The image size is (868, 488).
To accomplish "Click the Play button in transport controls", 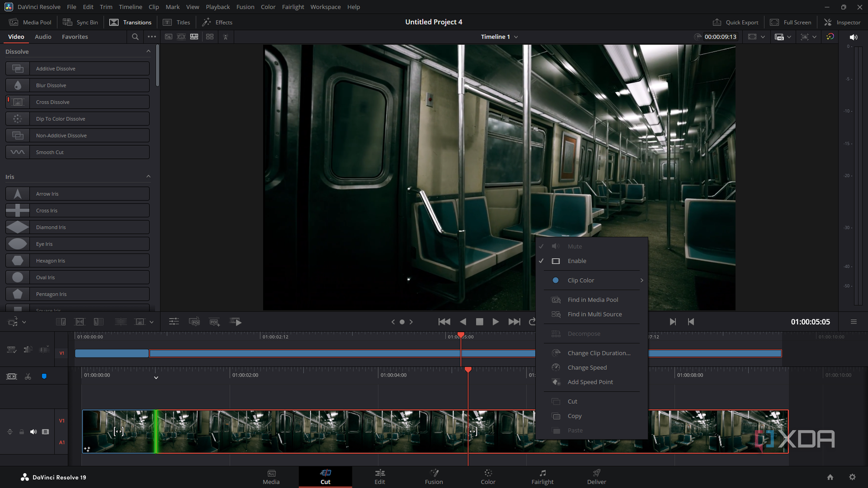I will [x=496, y=322].
